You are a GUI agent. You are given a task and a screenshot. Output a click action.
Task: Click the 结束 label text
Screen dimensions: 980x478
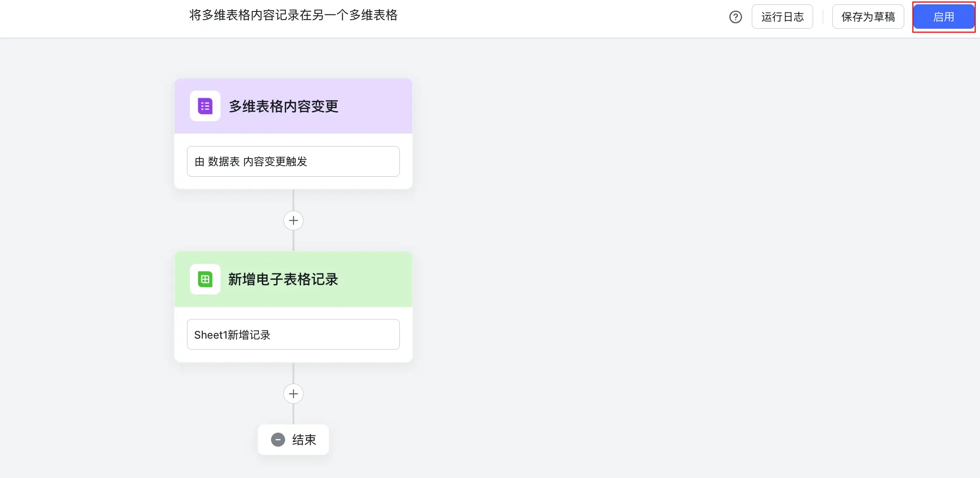pos(304,440)
